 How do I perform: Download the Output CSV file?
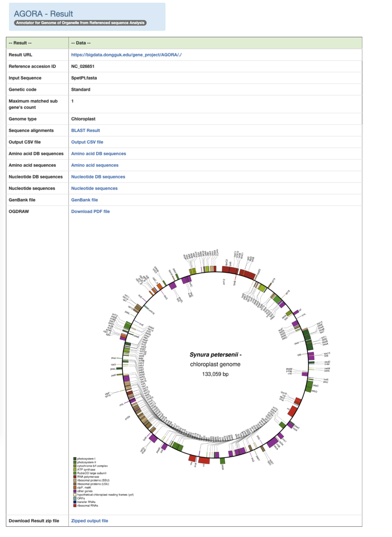(87, 142)
